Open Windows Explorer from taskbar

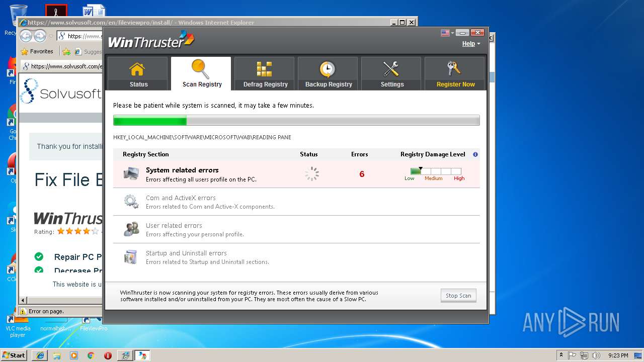[57, 355]
